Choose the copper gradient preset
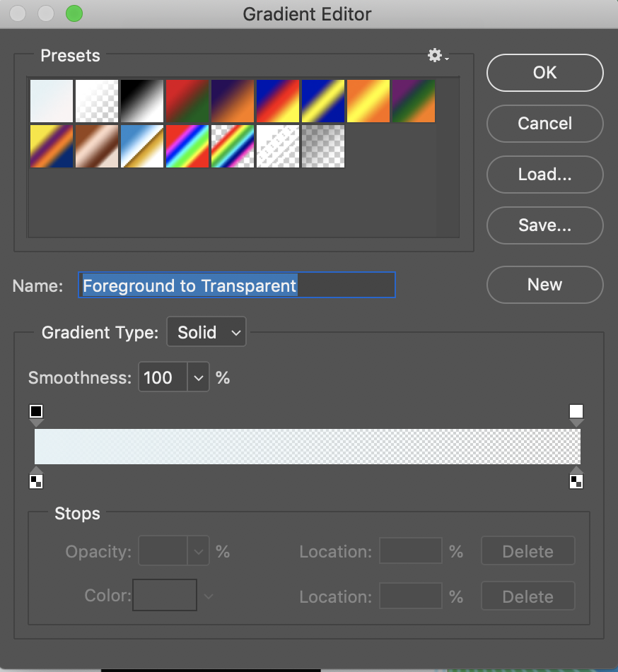Screen dimensions: 618x672 pyautogui.click(x=97, y=146)
